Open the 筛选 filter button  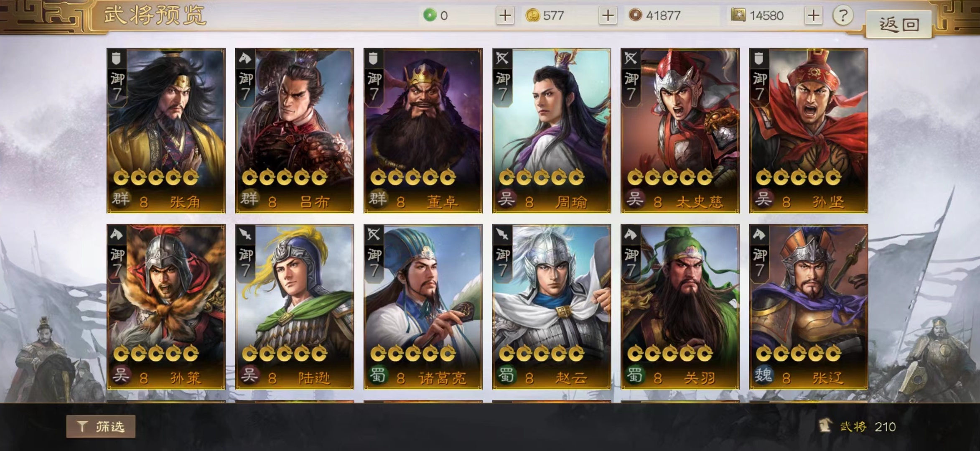101,426
